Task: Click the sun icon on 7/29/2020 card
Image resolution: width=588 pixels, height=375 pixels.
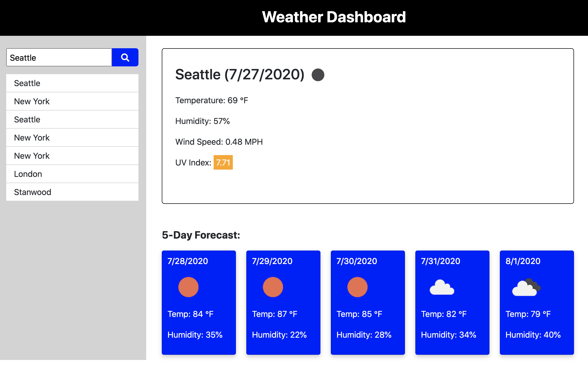Action: [x=273, y=287]
